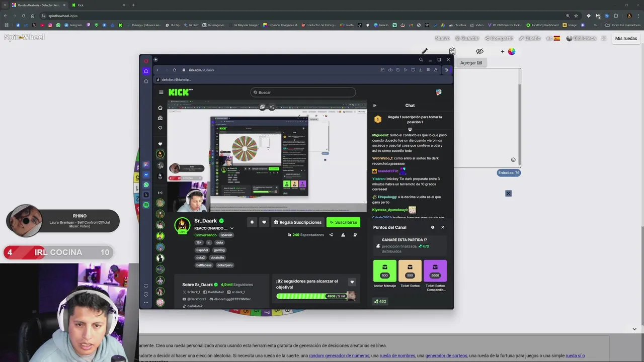
Task: Click the Mis ruedas button
Action: [x=626, y=38]
